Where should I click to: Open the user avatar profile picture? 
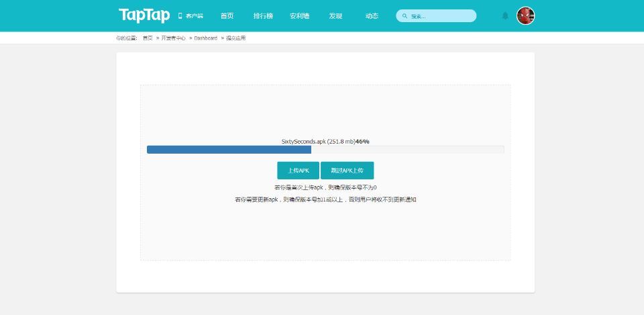[x=525, y=15]
